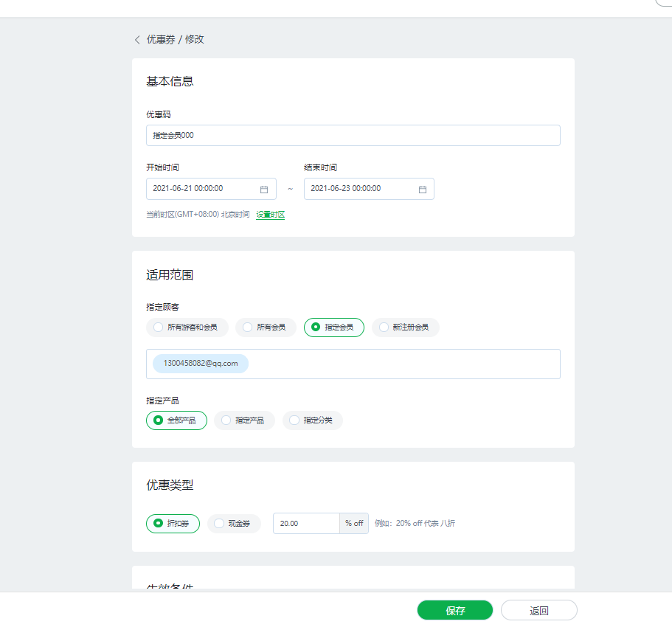
Task: Click the back chevron beside 优惠券
Action: (137, 40)
